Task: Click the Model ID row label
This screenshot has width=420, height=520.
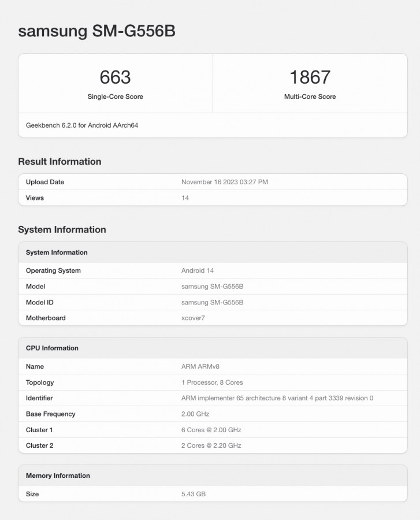Action: [x=40, y=302]
